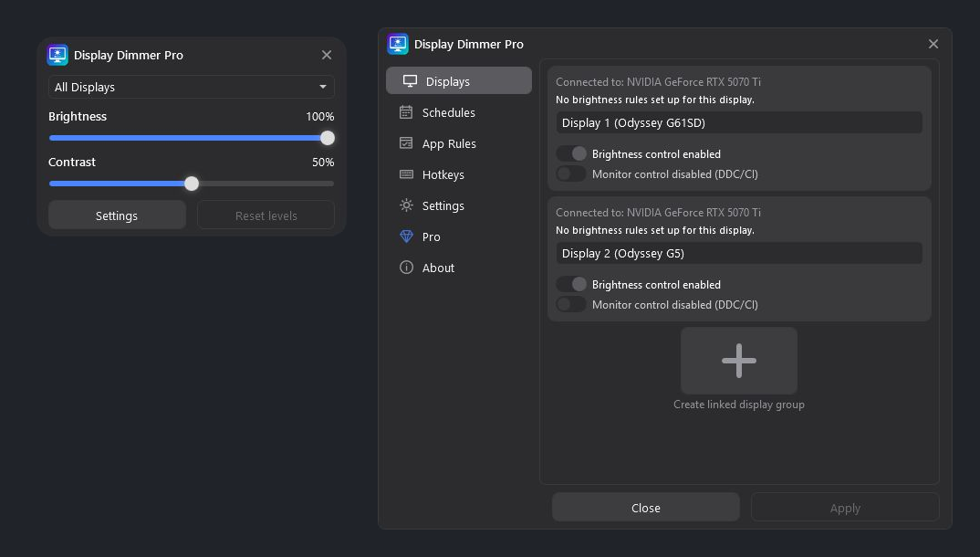Click the app logo in small dimmer window
The image size is (980, 557).
57,55
